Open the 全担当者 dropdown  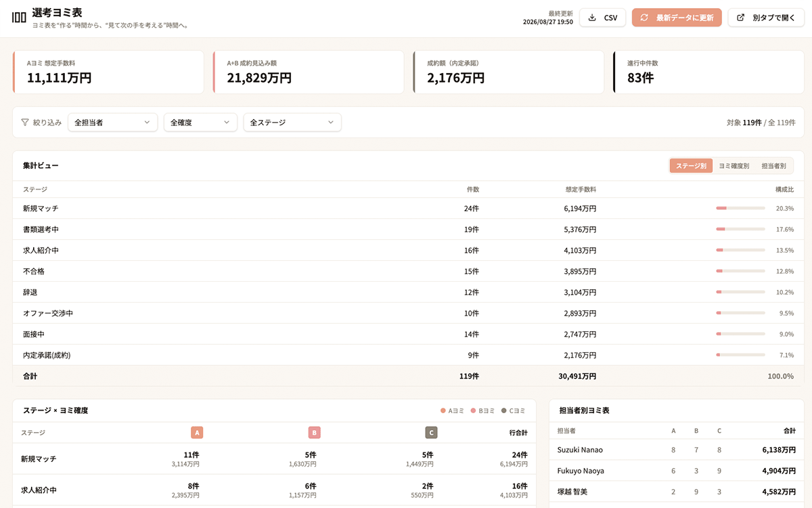click(112, 123)
